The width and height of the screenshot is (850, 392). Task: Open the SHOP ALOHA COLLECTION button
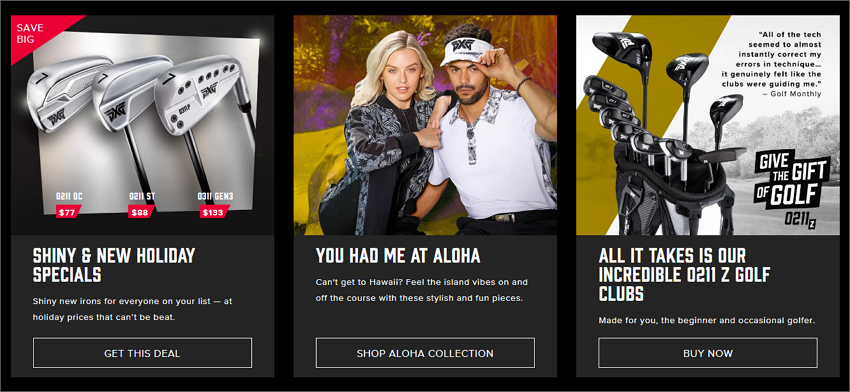[x=425, y=353]
